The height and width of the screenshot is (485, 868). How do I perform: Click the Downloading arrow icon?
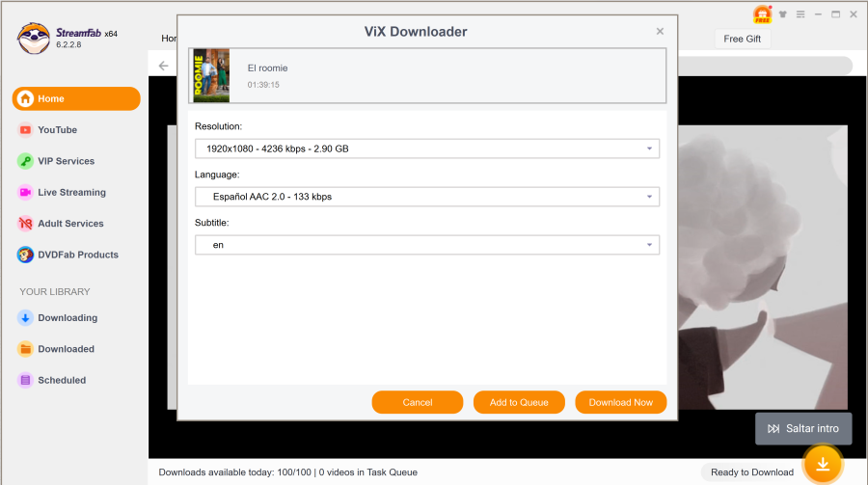point(25,318)
